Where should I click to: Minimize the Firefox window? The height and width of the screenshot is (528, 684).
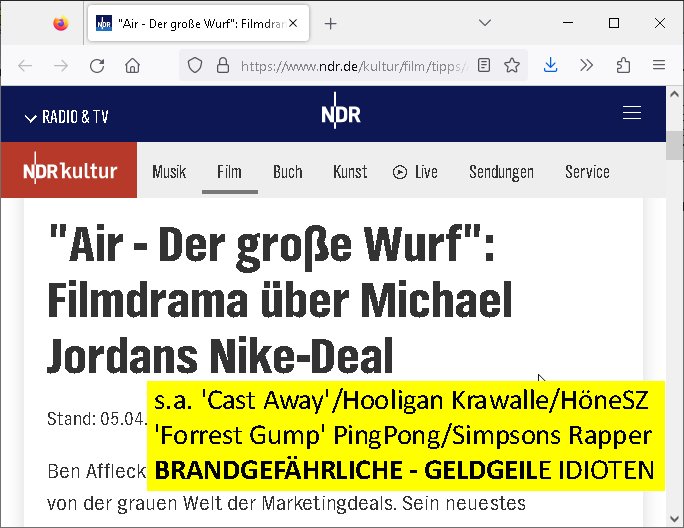[568, 23]
